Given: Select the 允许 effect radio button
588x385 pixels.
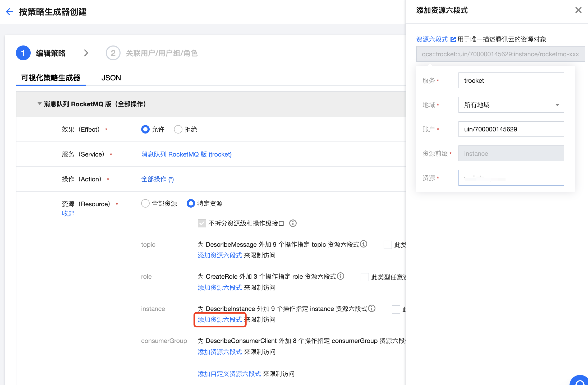Looking at the screenshot, I should pyautogui.click(x=145, y=129).
